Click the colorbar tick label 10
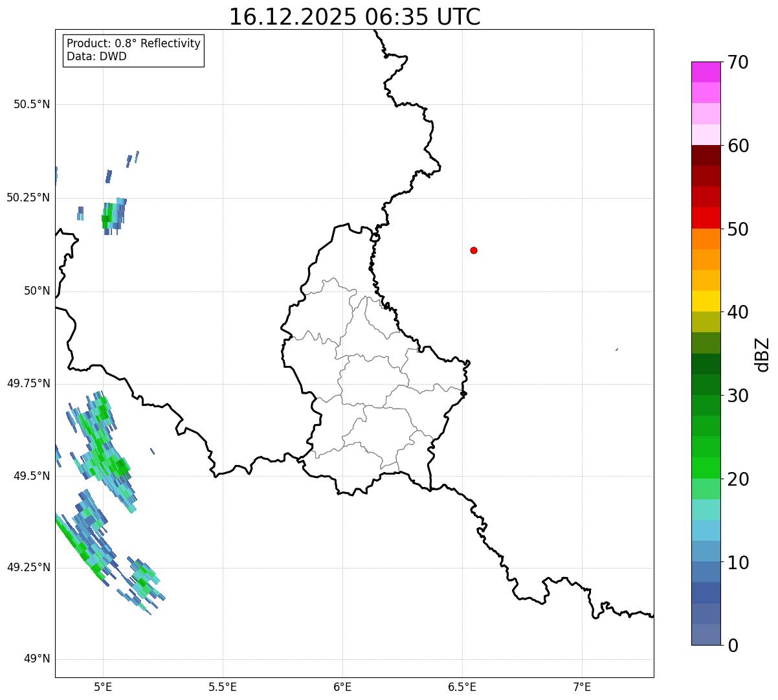778x700 pixels. click(x=738, y=562)
